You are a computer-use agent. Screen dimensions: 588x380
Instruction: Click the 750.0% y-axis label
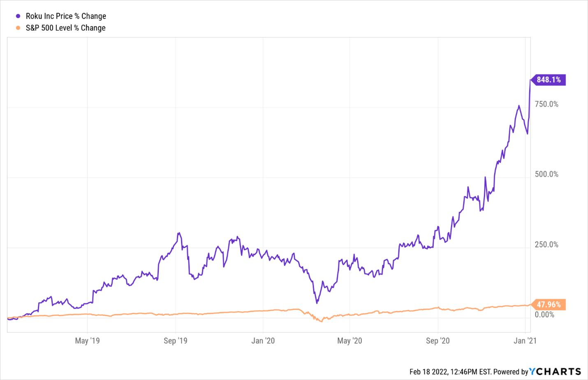546,104
